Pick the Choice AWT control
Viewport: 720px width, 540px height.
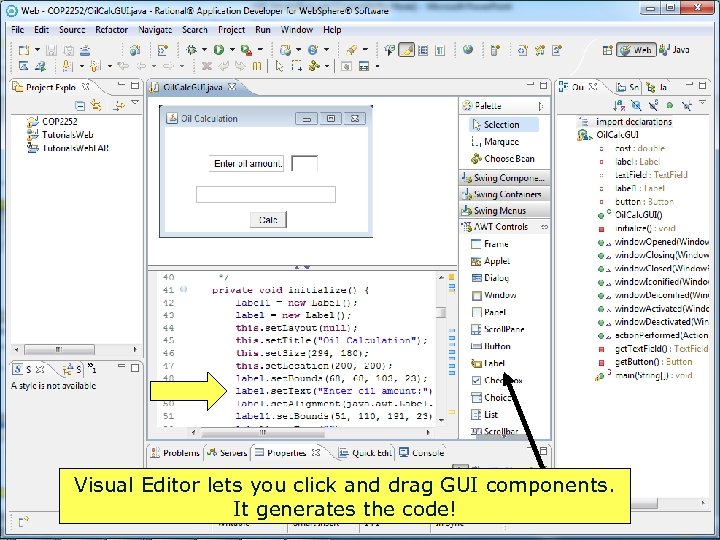[490, 398]
